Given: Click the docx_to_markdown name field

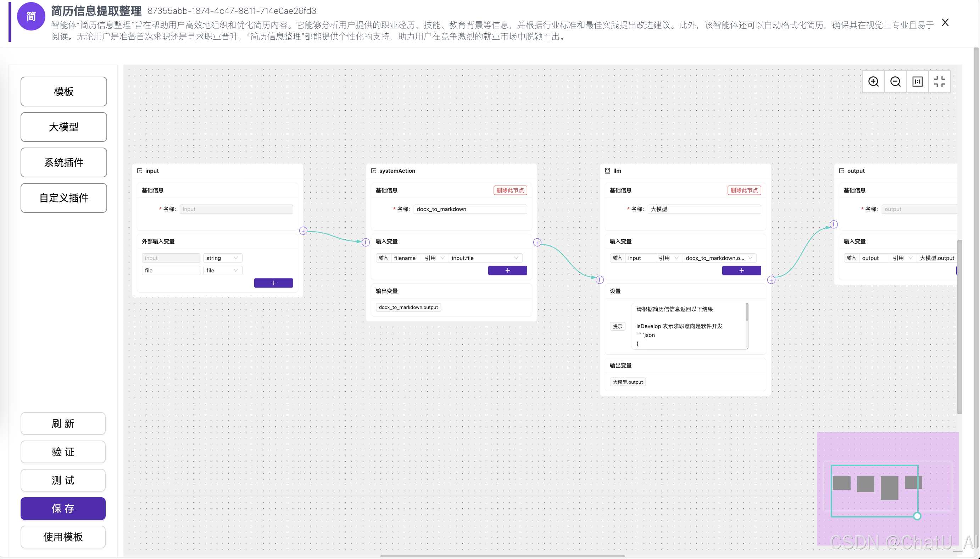Looking at the screenshot, I should click(x=470, y=209).
